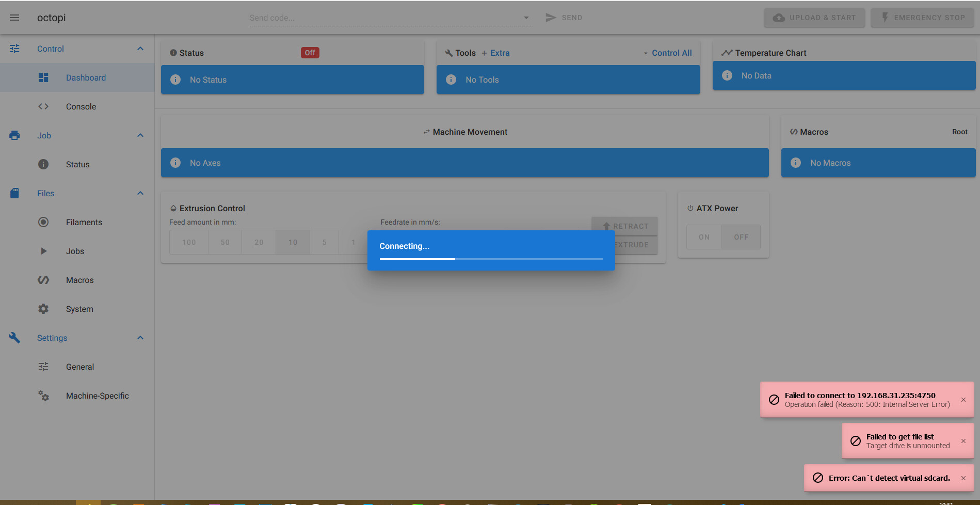Collapse the Files section chevron
Viewport: 980px width, 505px height.
pos(140,193)
